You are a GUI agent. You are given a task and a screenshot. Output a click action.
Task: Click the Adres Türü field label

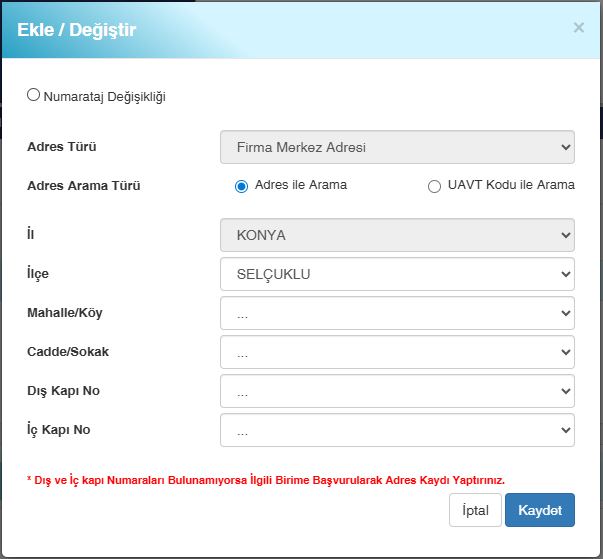point(62,147)
